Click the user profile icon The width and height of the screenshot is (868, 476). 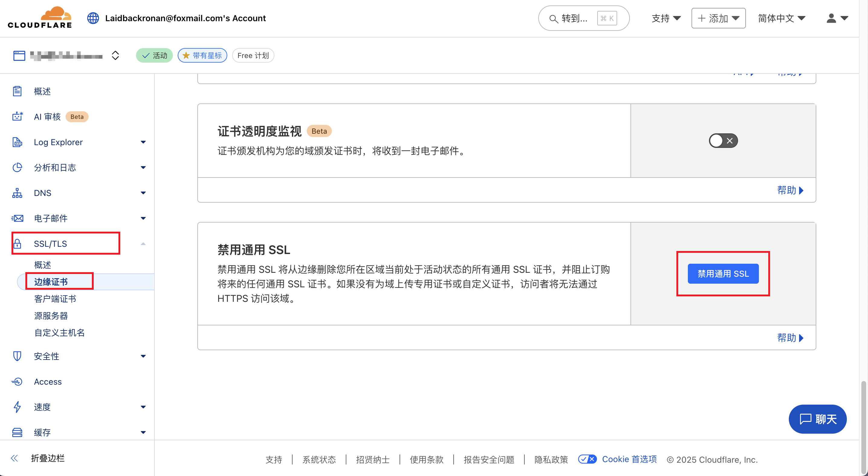831,18
